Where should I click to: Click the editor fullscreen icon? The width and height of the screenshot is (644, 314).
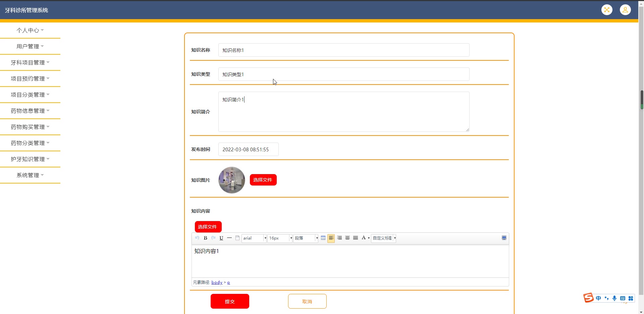click(x=504, y=238)
